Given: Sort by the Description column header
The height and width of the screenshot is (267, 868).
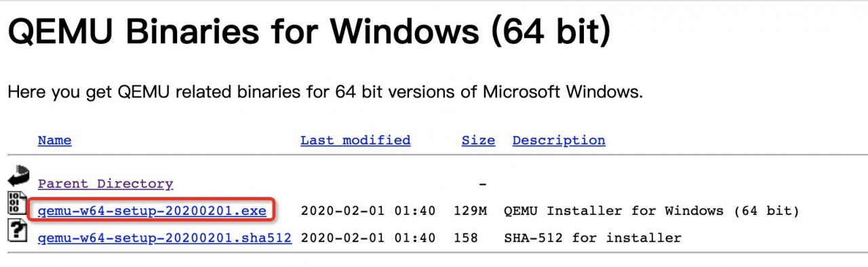Looking at the screenshot, I should 559,140.
